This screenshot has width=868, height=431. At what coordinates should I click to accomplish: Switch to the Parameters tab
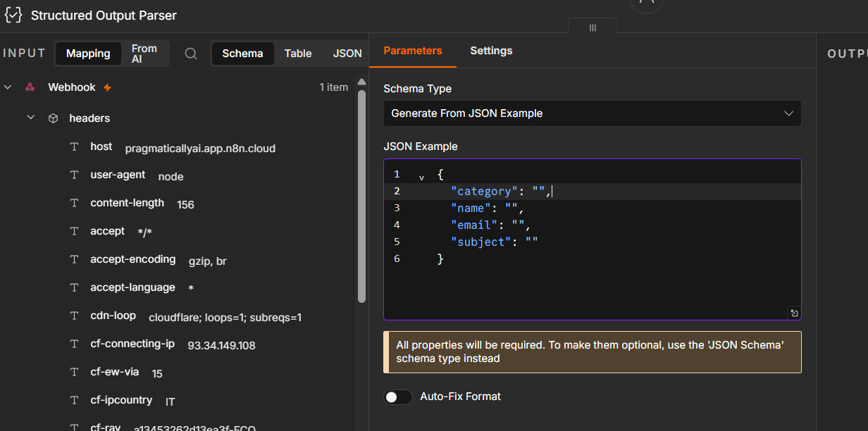(413, 51)
